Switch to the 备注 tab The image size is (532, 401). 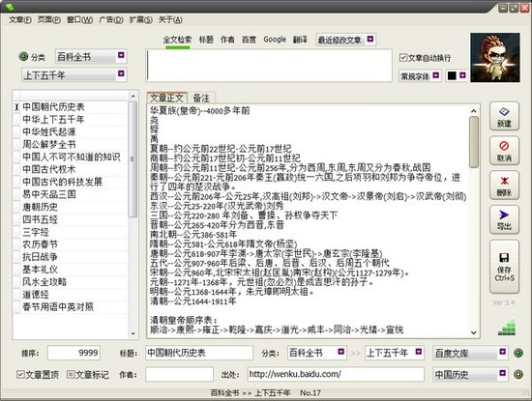201,98
